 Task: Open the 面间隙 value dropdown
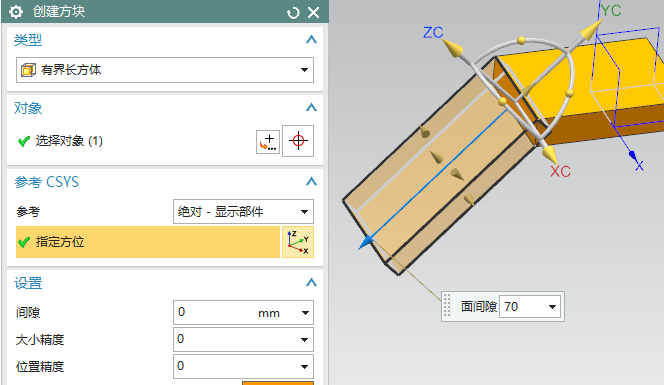(552, 307)
